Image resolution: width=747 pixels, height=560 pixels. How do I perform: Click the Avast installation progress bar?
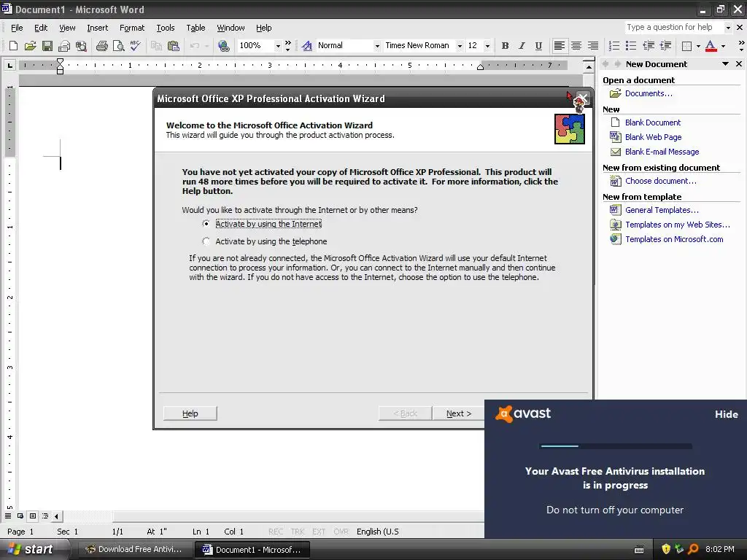click(616, 446)
